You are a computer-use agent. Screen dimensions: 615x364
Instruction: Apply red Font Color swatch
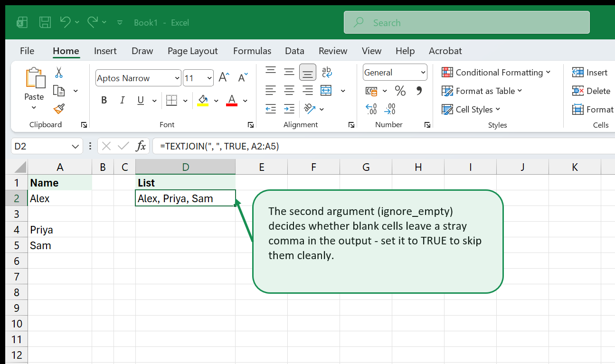point(232,100)
